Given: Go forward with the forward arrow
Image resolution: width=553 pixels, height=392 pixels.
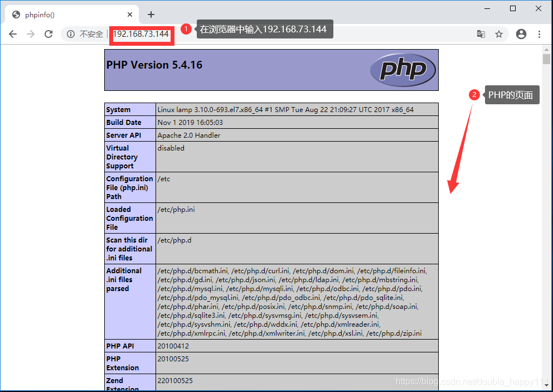Looking at the screenshot, I should pyautogui.click(x=31, y=34).
